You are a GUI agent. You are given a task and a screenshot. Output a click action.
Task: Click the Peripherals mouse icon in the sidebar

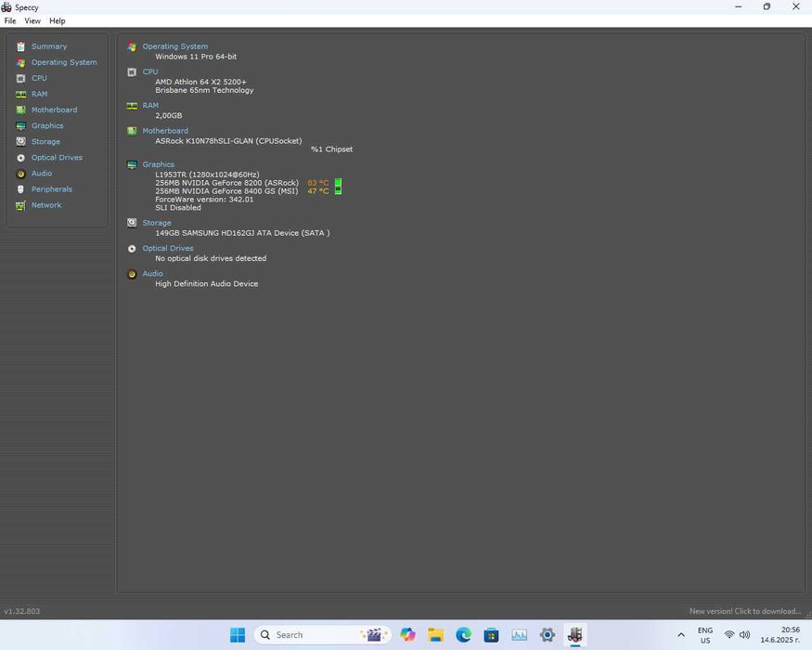click(x=20, y=189)
